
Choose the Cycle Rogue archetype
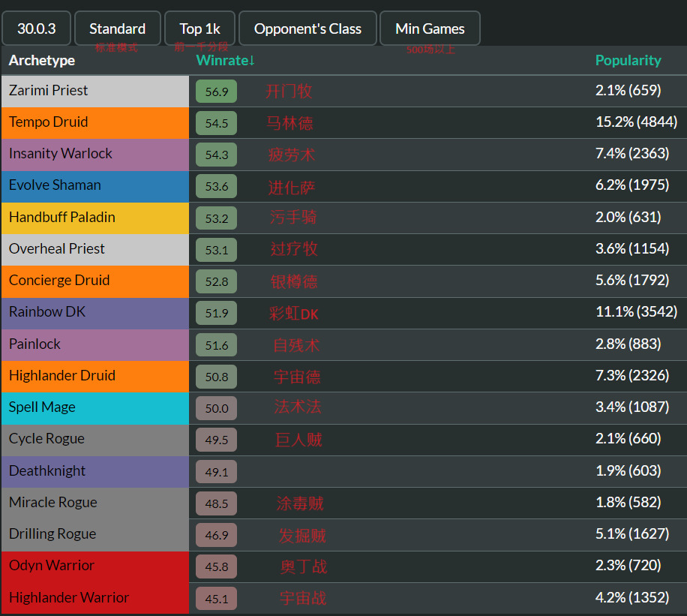point(95,440)
